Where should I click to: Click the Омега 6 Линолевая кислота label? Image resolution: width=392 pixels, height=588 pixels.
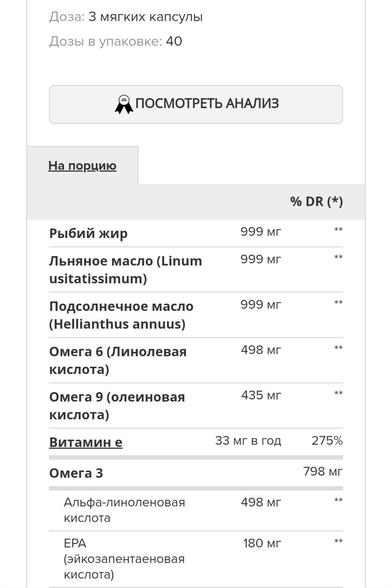[118, 361]
